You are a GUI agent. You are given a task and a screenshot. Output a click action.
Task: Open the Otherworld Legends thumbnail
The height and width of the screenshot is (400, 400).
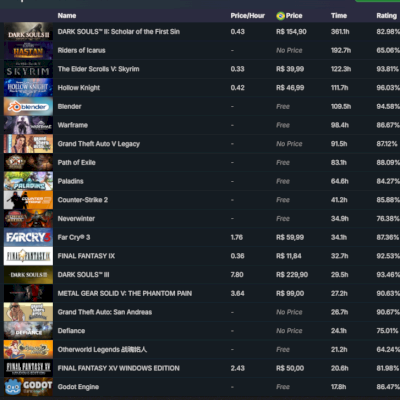[28, 349]
